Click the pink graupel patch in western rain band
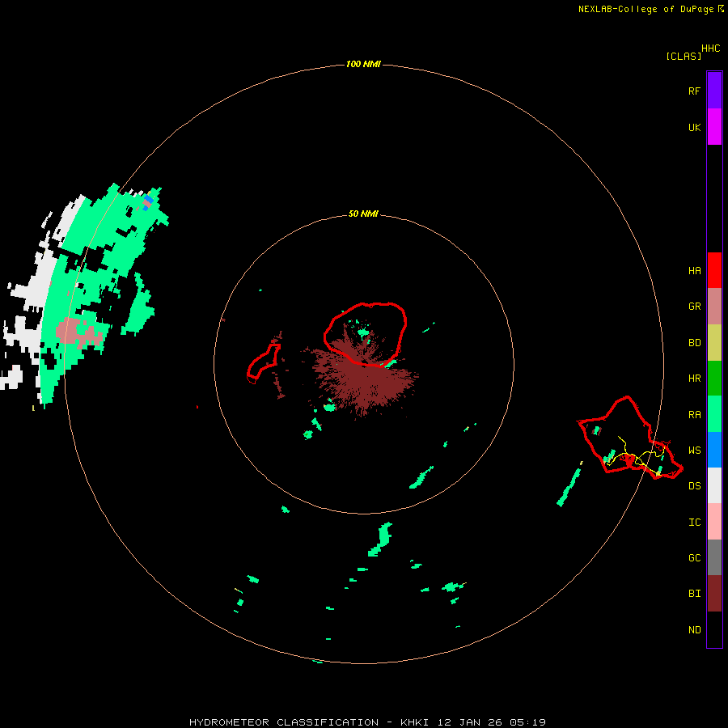 (79, 333)
